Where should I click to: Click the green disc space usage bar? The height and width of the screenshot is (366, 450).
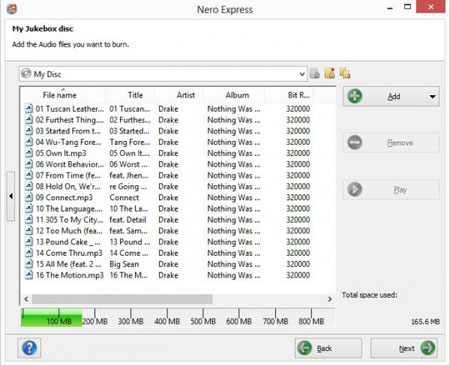tap(51, 318)
